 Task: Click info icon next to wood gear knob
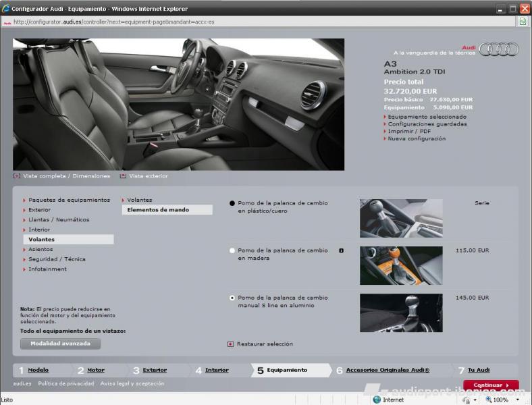coord(341,250)
